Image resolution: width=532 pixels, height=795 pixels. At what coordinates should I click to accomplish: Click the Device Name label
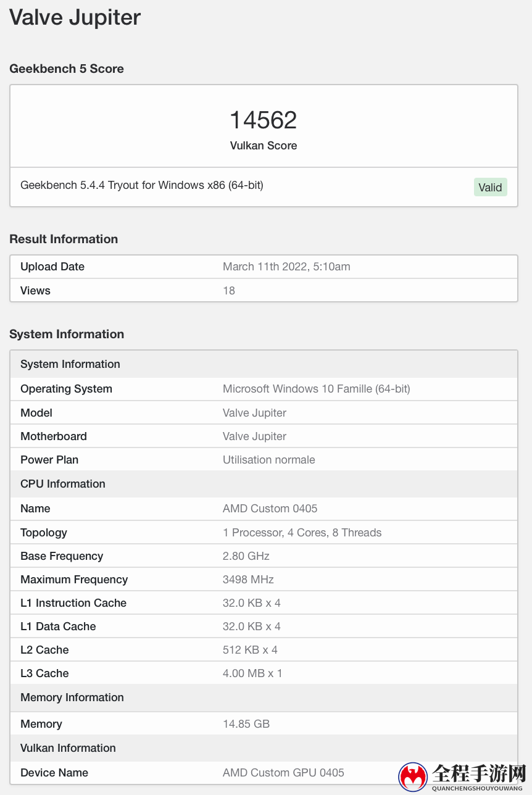click(x=54, y=773)
